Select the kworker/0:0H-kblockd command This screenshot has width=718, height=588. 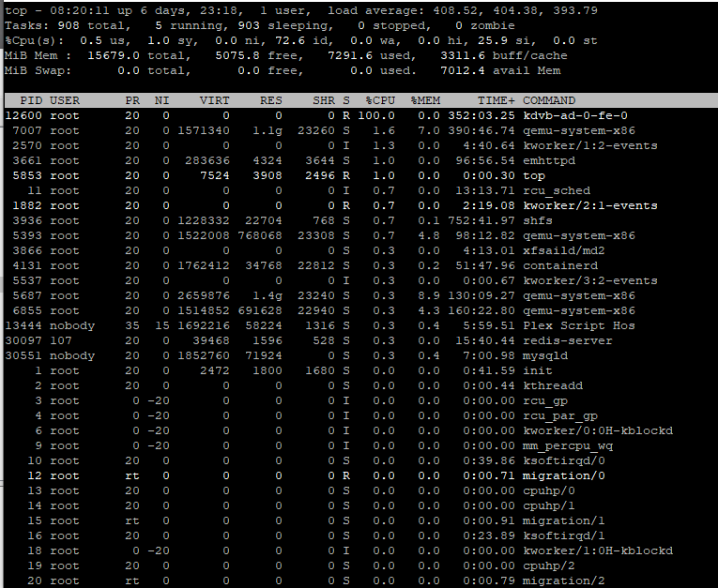(598, 431)
